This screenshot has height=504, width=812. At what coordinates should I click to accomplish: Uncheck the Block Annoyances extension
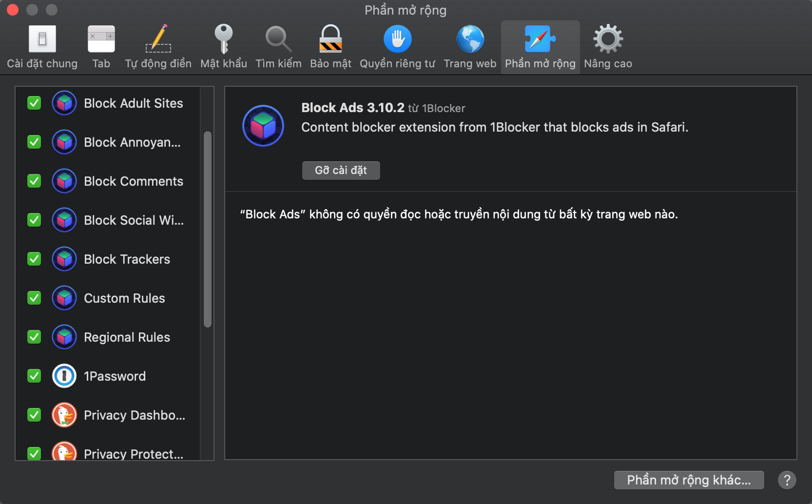[x=34, y=142]
